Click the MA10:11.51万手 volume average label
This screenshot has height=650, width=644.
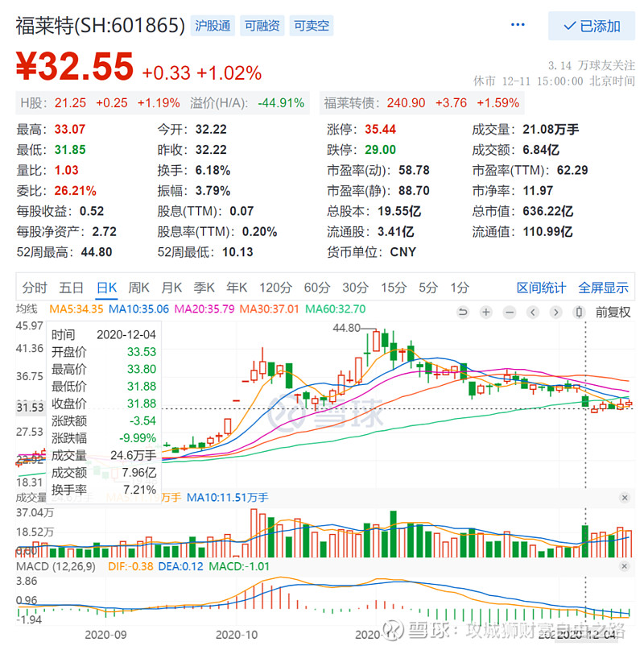(x=228, y=498)
